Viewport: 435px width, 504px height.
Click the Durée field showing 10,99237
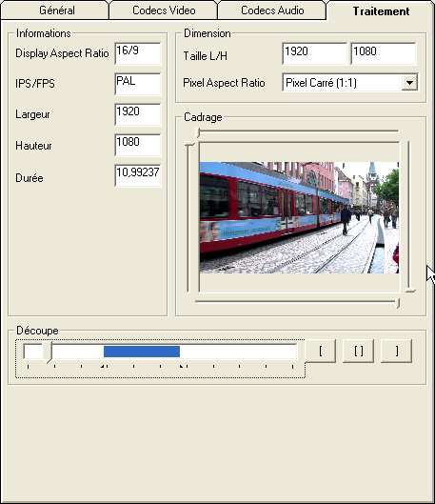click(x=138, y=175)
